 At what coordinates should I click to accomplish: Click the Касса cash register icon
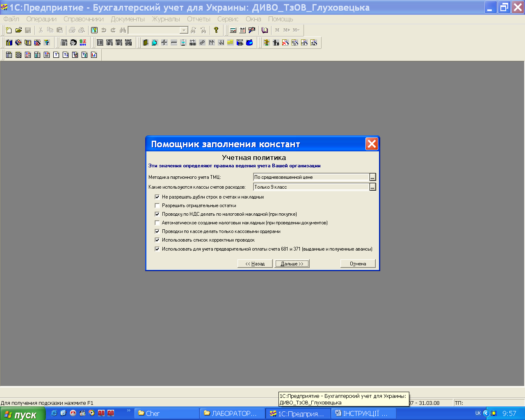(240, 42)
